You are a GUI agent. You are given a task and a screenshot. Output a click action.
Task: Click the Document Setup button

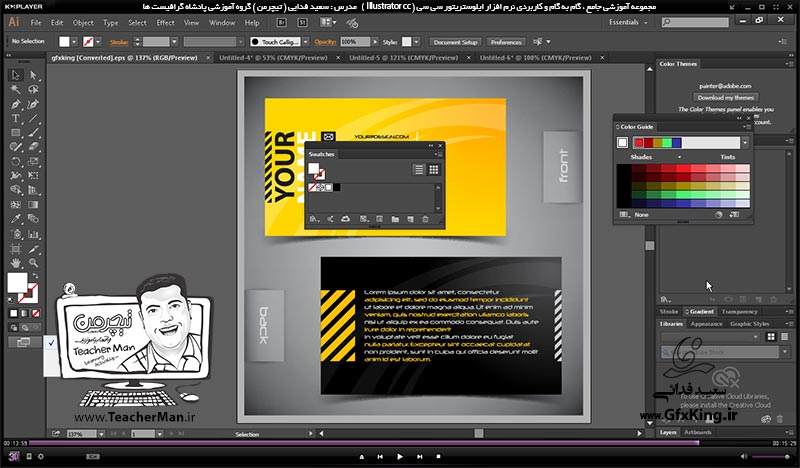455,42
